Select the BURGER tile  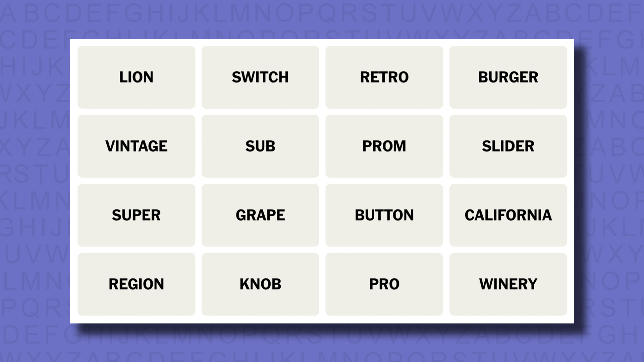coord(508,77)
